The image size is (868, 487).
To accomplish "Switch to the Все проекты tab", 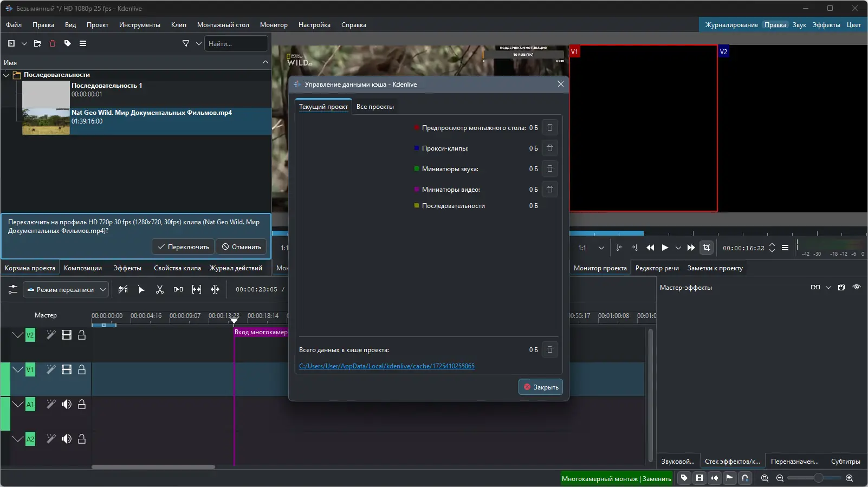I will pyautogui.click(x=375, y=107).
